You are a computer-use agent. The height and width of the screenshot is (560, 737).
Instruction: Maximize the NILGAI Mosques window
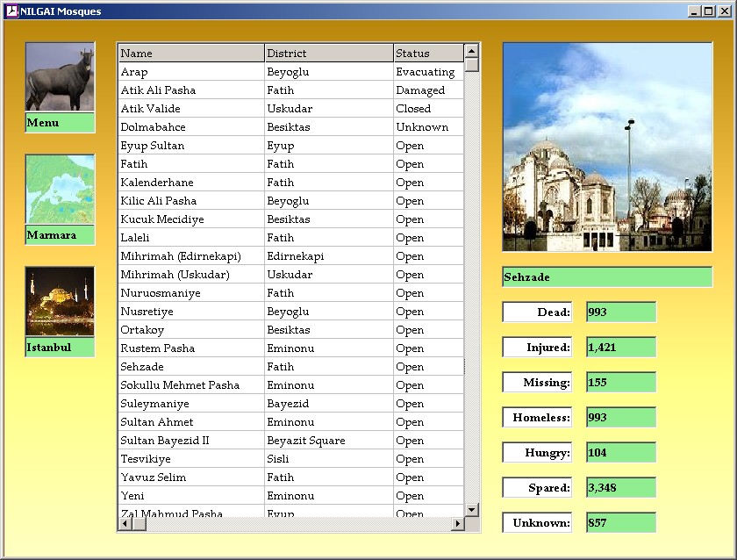point(709,11)
